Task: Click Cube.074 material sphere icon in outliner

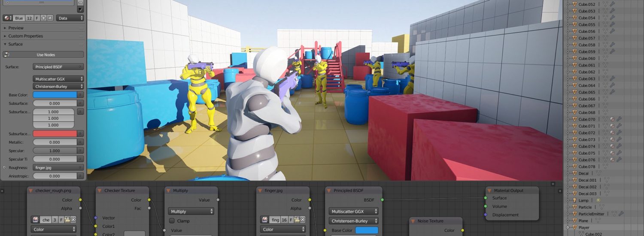Action: pyautogui.click(x=612, y=146)
